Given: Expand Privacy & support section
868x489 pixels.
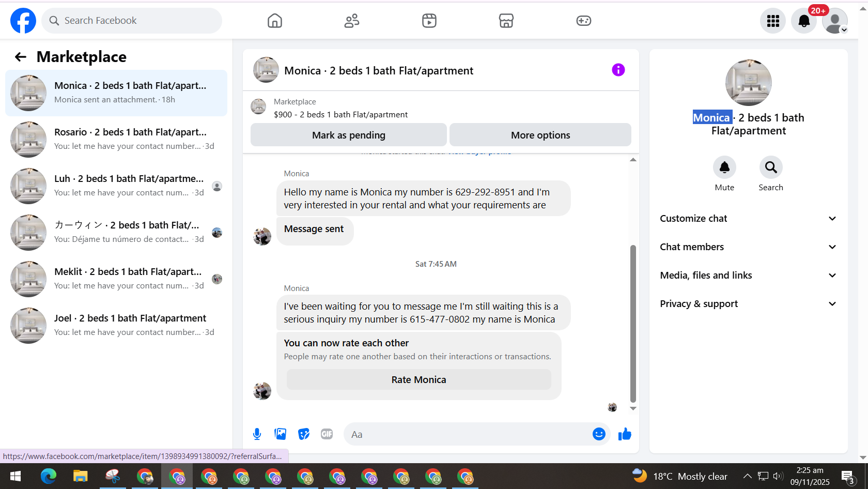Looking at the screenshot, I should click(x=748, y=304).
